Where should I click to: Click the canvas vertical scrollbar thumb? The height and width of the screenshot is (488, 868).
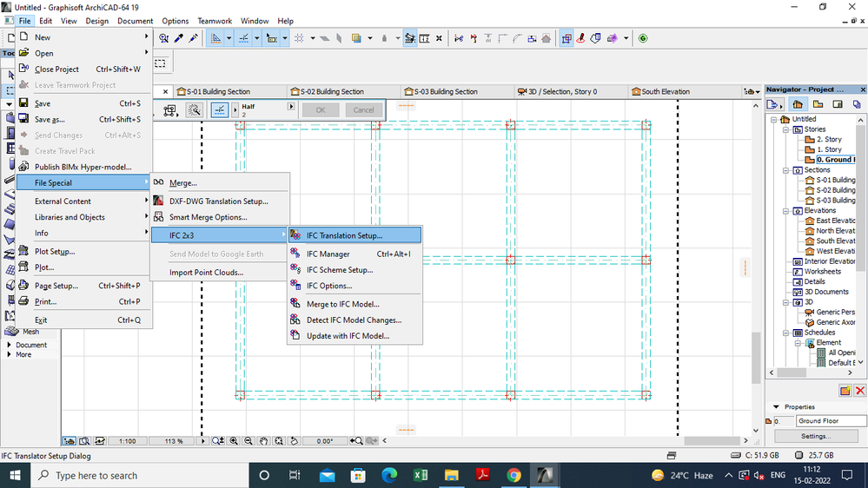pyautogui.click(x=756, y=358)
